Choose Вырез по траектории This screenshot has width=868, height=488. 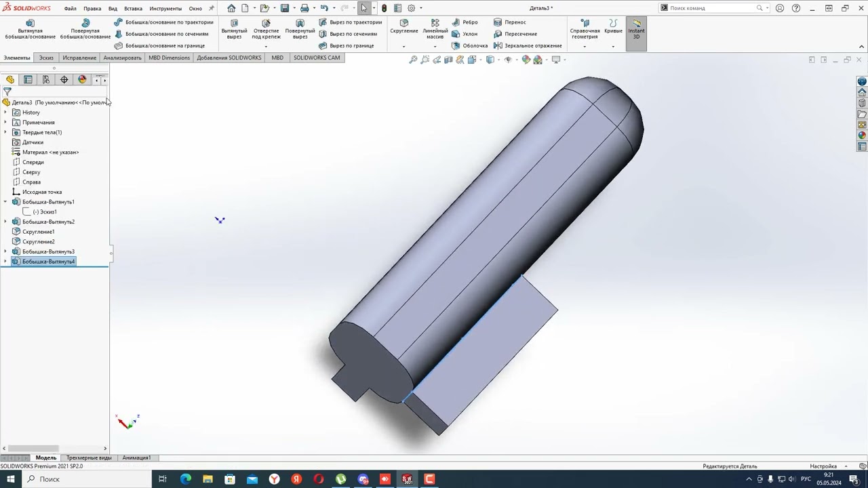pyautogui.click(x=351, y=22)
